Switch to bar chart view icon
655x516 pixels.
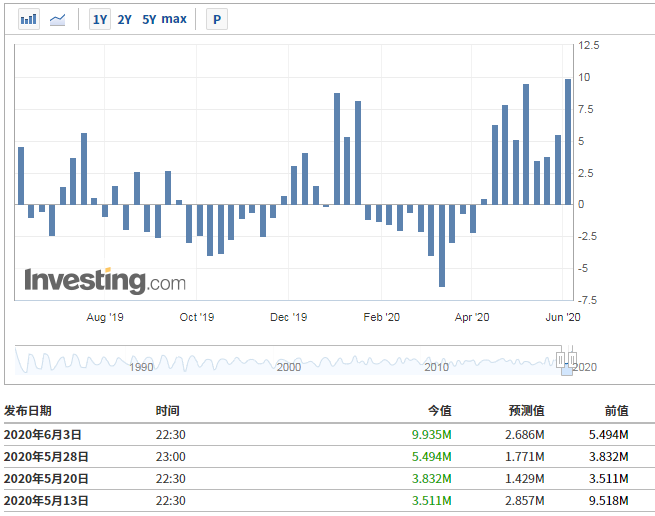coord(29,19)
